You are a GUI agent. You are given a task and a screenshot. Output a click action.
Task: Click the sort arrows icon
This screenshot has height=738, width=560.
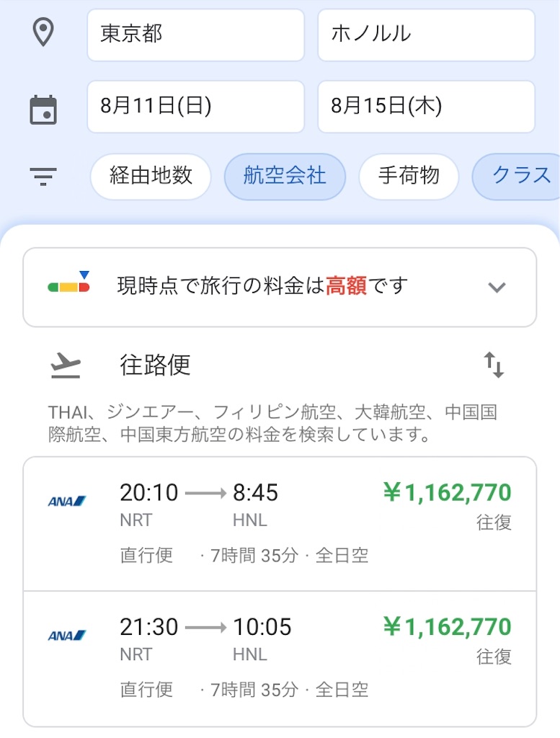click(x=494, y=365)
